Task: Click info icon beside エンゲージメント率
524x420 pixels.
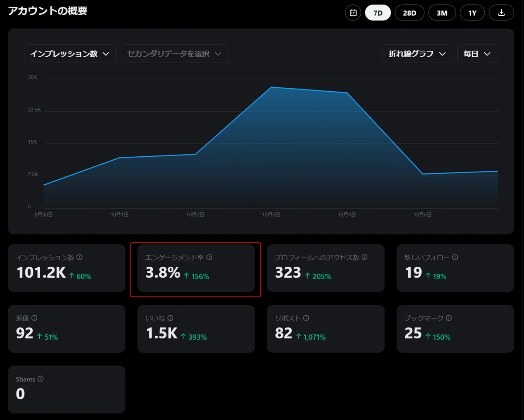Action: tap(209, 258)
